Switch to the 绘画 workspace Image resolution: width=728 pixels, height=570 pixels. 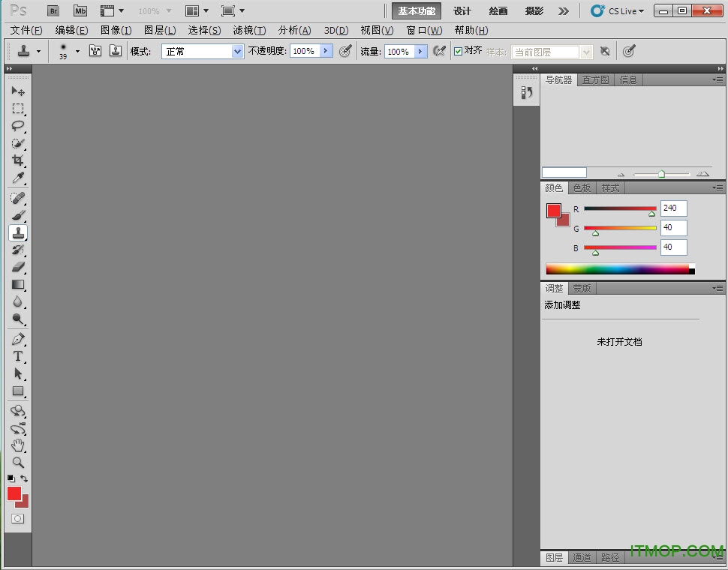pos(498,10)
